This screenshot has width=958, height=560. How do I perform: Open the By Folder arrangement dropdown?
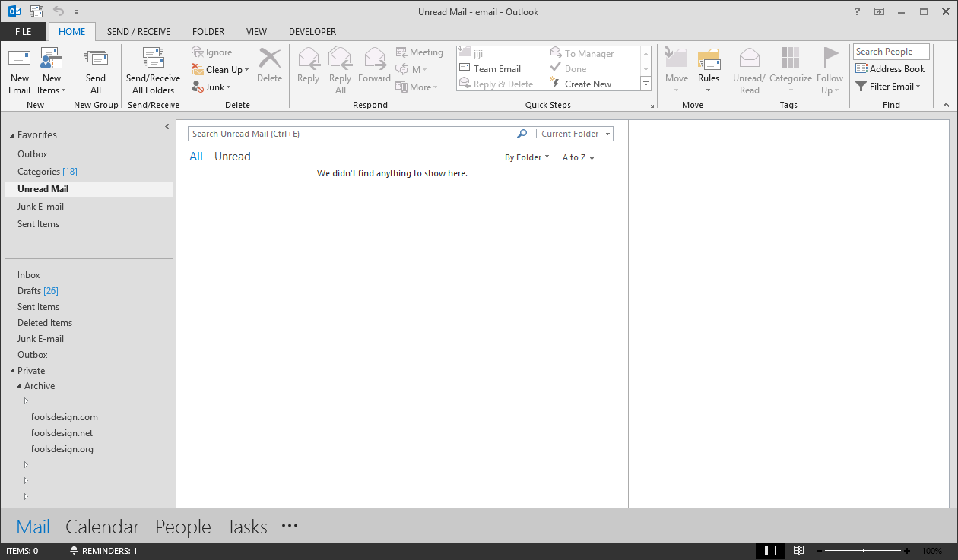pyautogui.click(x=527, y=157)
